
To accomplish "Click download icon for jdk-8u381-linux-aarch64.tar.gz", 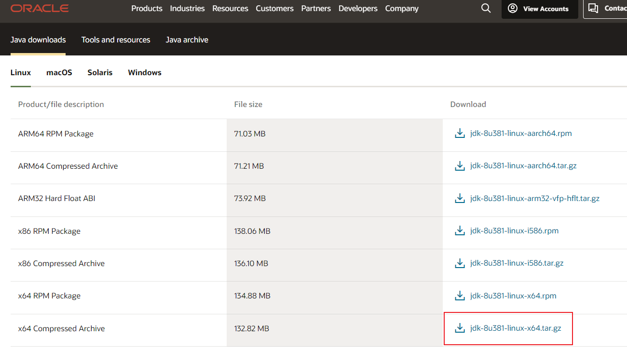I will point(460,166).
